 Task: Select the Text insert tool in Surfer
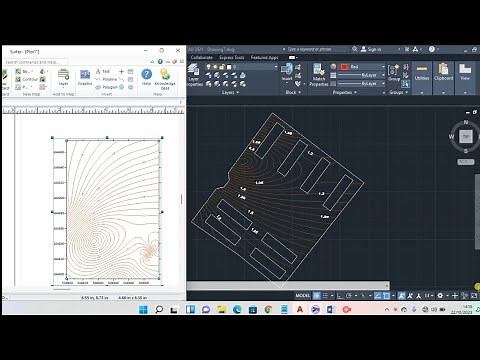[x=103, y=71]
